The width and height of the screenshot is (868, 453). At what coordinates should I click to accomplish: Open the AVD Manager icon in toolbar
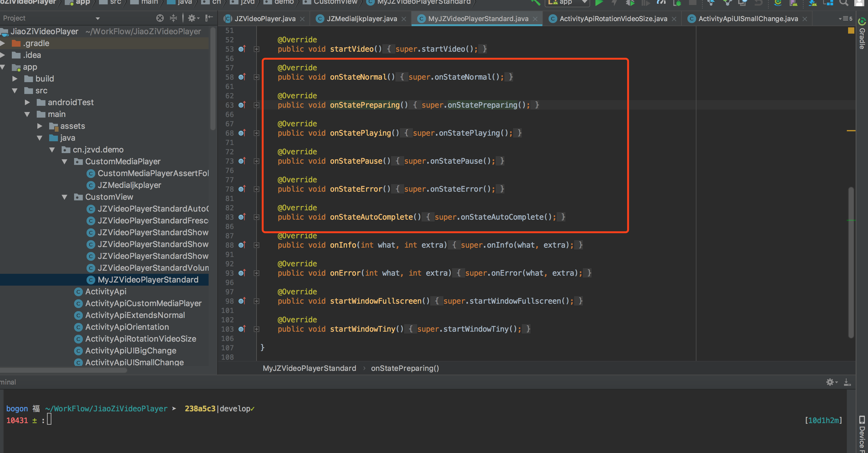pyautogui.click(x=794, y=2)
